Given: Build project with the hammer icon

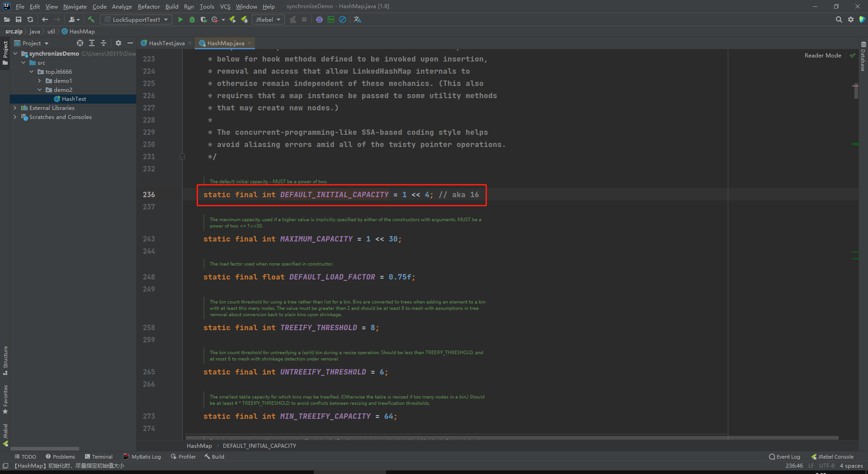Looking at the screenshot, I should pos(91,19).
